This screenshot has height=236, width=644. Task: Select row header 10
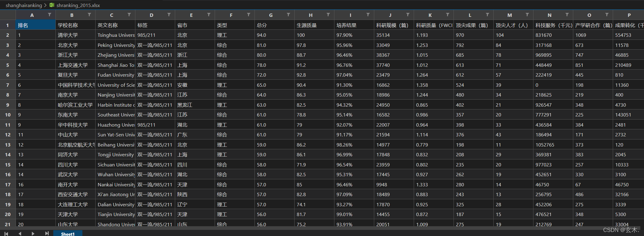pos(8,115)
